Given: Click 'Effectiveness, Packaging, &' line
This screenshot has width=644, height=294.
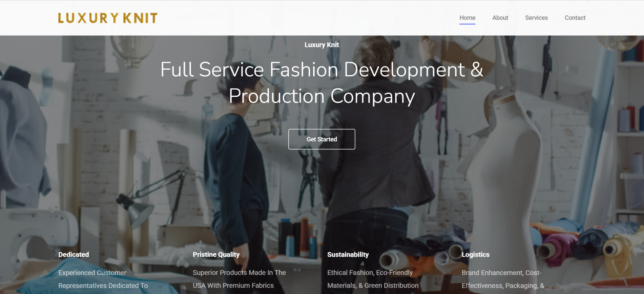Looking at the screenshot, I should 503,286.
